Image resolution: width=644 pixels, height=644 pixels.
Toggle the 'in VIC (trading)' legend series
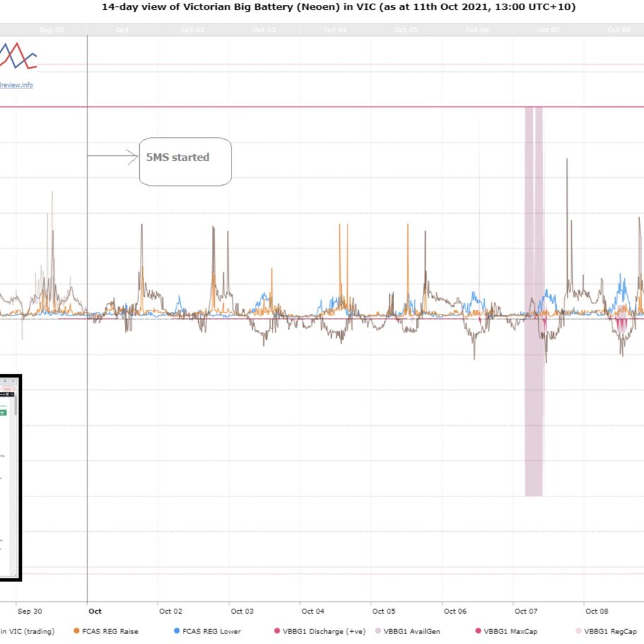pos(27,631)
